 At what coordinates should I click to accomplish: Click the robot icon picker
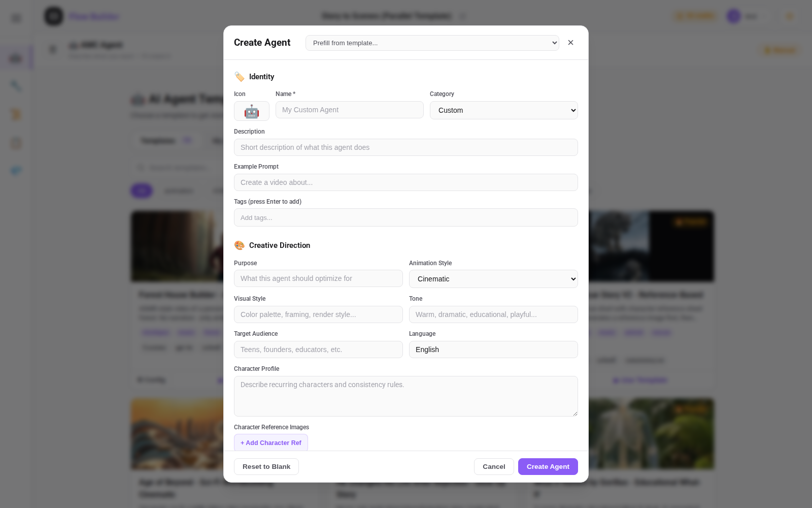[x=251, y=111]
